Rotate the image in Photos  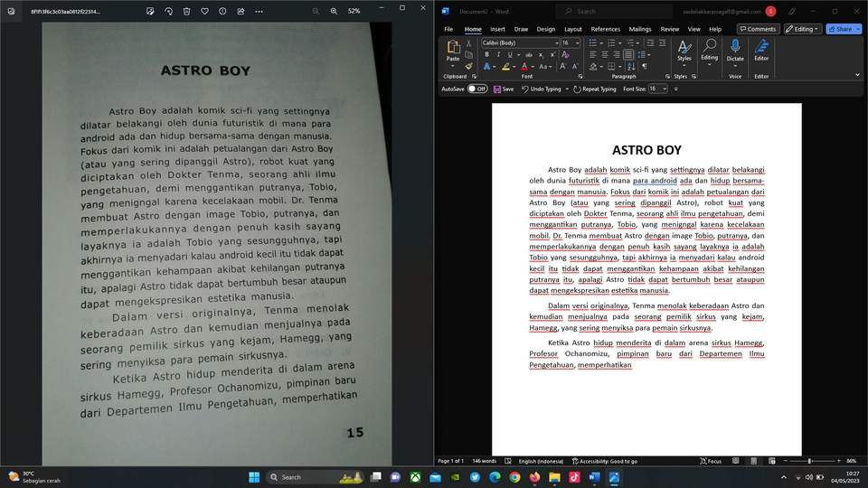tap(168, 11)
